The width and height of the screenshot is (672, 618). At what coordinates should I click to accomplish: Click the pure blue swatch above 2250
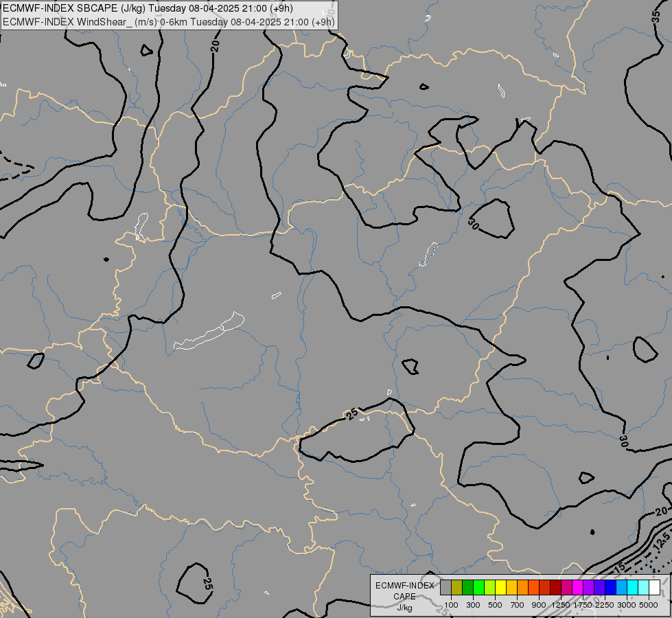tap(611, 588)
